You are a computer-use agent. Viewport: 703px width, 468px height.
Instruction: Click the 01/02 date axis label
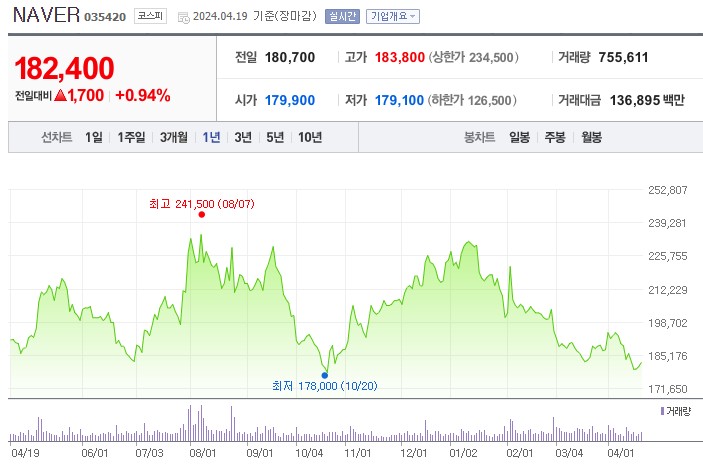tap(463, 453)
